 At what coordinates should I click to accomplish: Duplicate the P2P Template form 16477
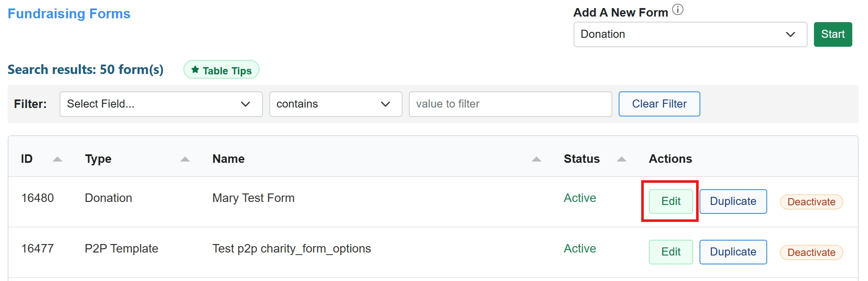click(x=733, y=252)
